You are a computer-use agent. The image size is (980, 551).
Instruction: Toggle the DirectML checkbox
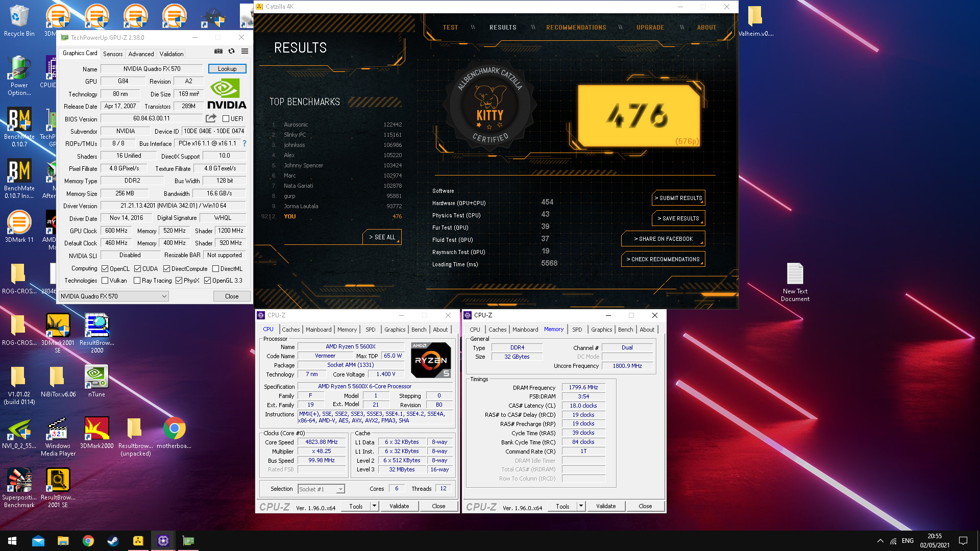(x=215, y=269)
